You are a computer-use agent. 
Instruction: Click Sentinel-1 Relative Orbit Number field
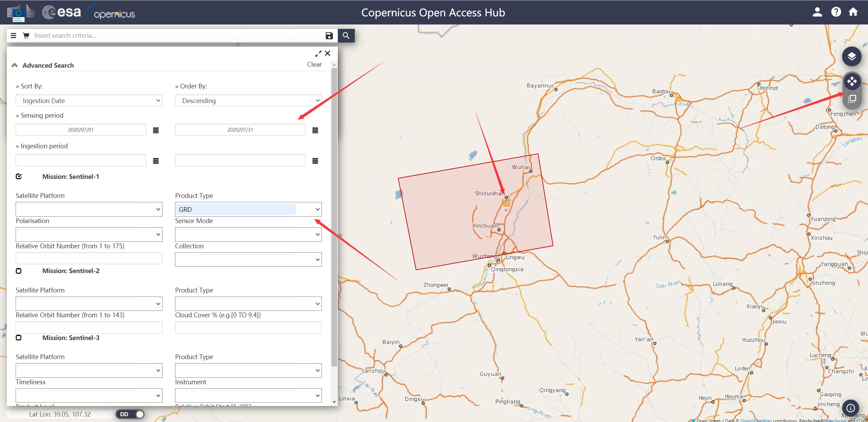(89, 258)
